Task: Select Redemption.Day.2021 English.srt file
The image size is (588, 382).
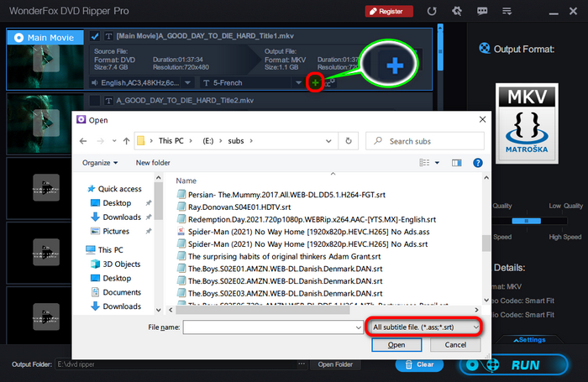Action: point(312,219)
